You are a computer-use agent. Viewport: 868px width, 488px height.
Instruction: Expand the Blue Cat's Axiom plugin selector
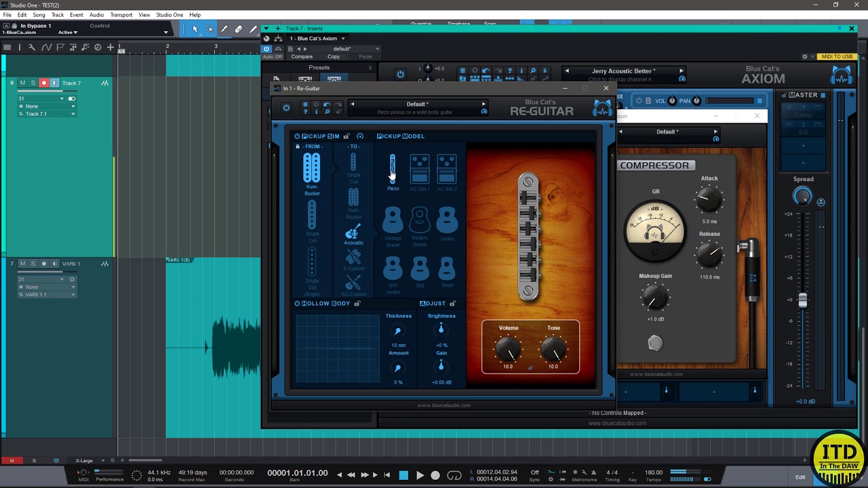point(342,39)
